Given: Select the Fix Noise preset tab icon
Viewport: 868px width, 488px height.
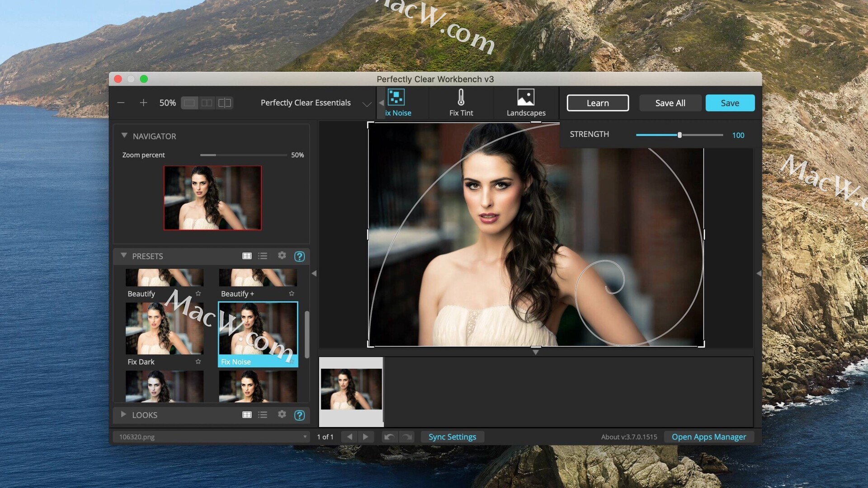Looking at the screenshot, I should click(396, 97).
